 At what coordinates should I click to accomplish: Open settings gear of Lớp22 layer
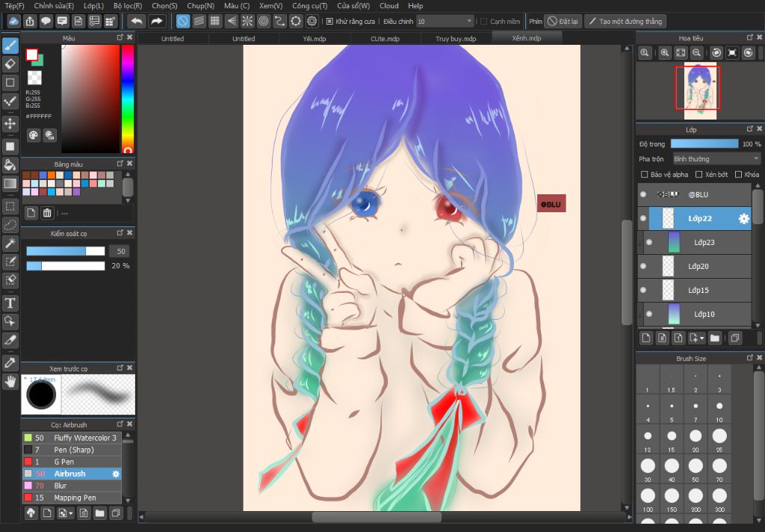click(743, 219)
